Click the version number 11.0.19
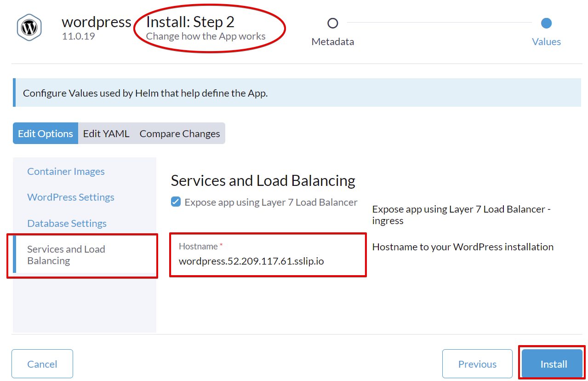The width and height of the screenshot is (588, 381). click(x=79, y=36)
